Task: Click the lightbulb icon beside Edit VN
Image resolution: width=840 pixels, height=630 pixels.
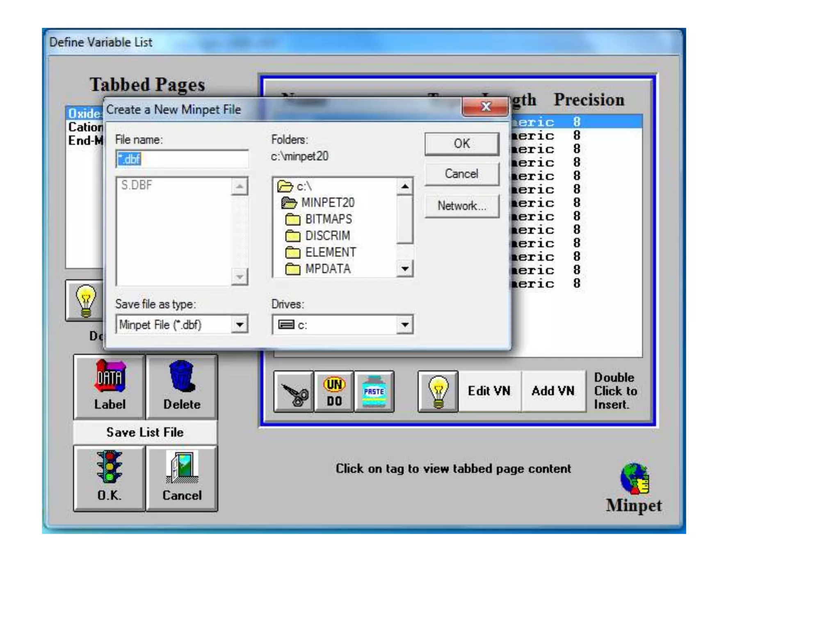Action: click(x=438, y=392)
